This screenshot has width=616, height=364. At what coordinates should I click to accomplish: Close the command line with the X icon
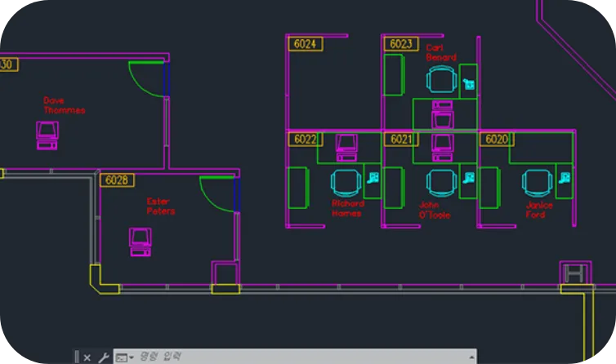[x=87, y=357]
